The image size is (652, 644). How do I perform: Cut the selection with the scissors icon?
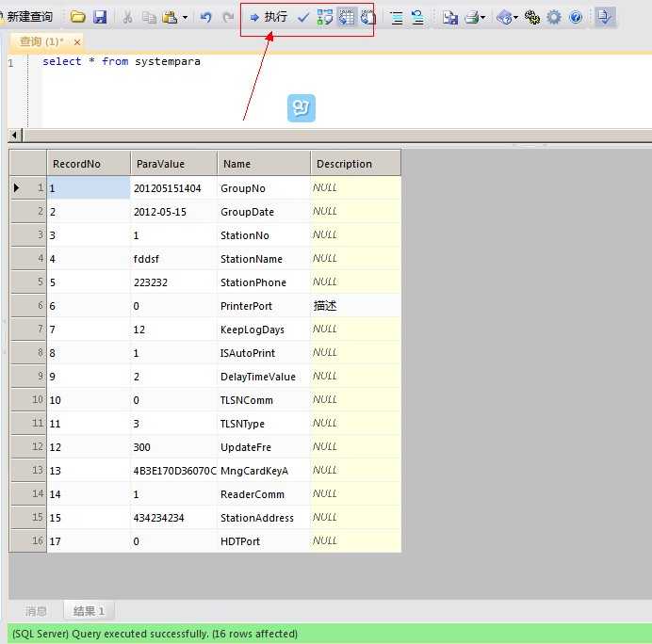127,17
